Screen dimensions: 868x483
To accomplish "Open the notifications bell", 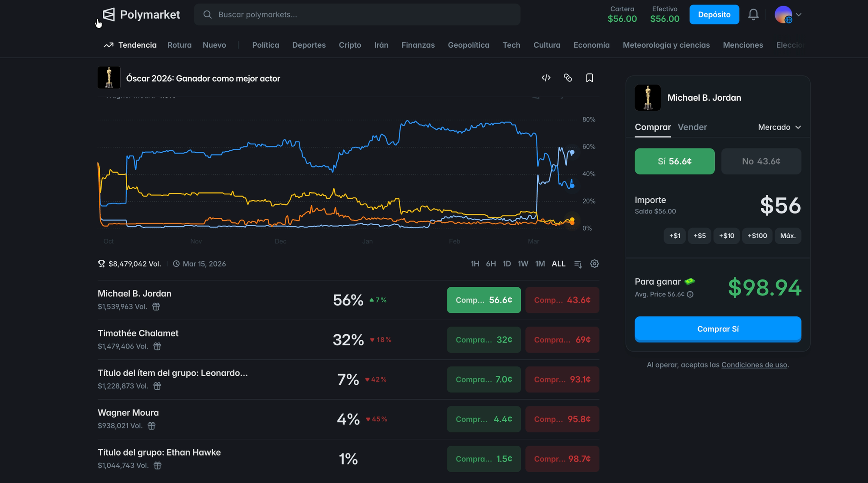I will click(x=753, y=15).
